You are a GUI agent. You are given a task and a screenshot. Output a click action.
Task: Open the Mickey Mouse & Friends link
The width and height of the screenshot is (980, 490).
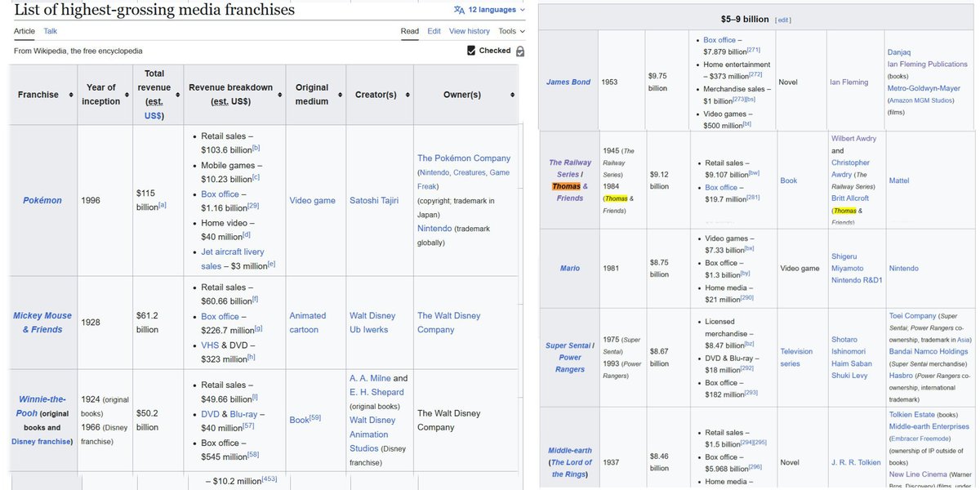tap(42, 323)
